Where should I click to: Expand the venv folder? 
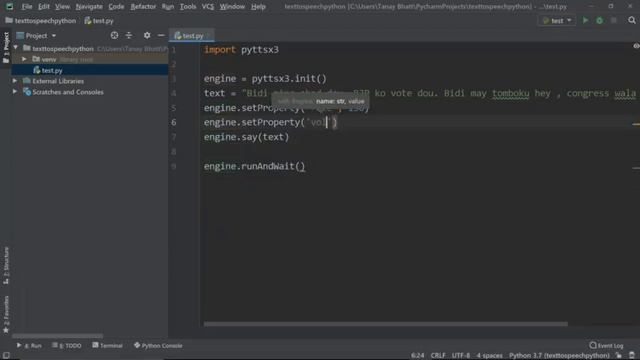(24, 59)
